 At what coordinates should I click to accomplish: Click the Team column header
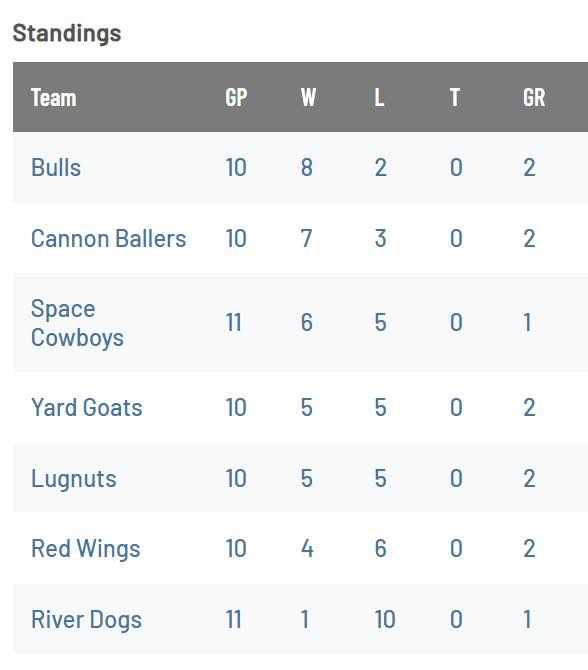click(x=54, y=97)
